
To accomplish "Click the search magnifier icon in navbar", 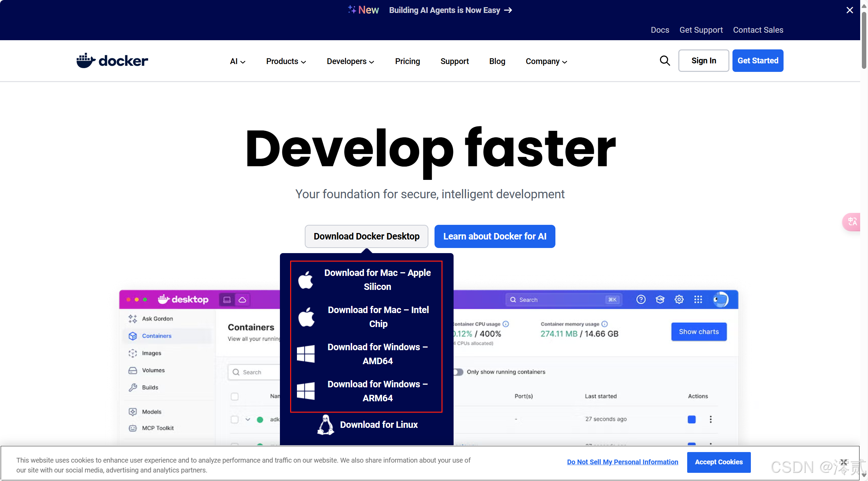I will [664, 61].
